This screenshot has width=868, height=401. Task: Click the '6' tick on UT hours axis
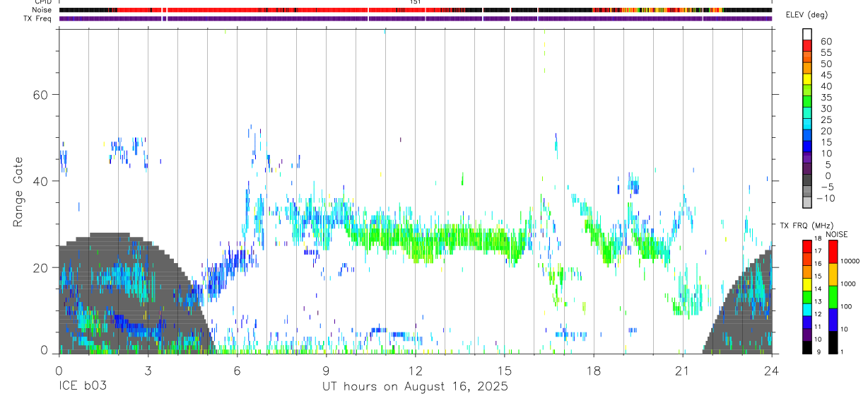tap(237, 370)
